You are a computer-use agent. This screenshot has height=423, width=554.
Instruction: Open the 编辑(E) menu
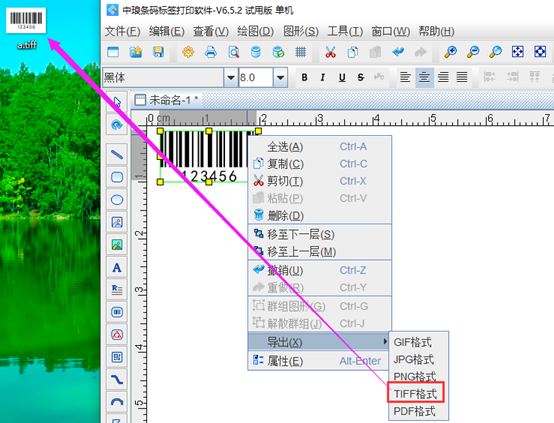[x=166, y=31]
